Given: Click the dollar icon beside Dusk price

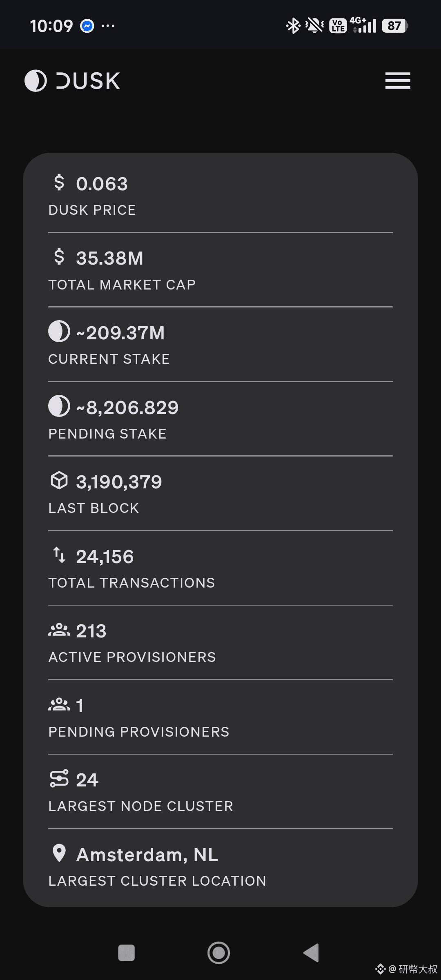Looking at the screenshot, I should (x=59, y=183).
